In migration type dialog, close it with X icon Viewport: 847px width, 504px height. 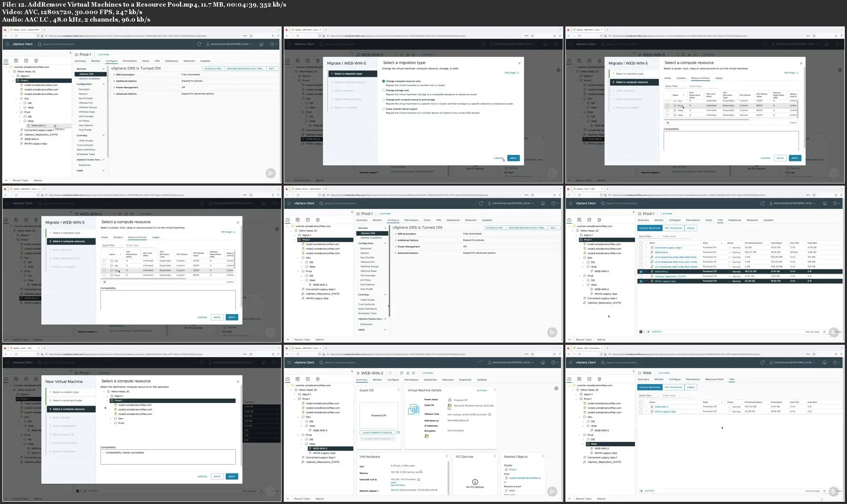point(519,63)
